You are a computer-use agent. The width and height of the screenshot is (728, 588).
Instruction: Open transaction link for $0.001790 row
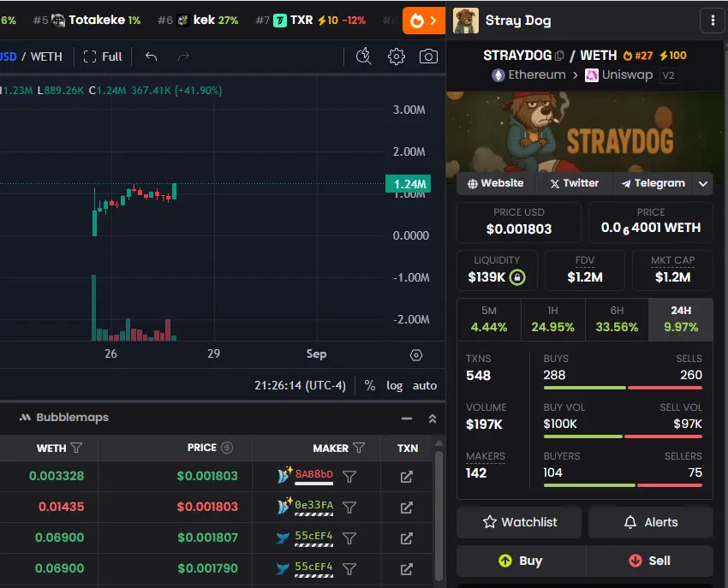pyautogui.click(x=406, y=569)
